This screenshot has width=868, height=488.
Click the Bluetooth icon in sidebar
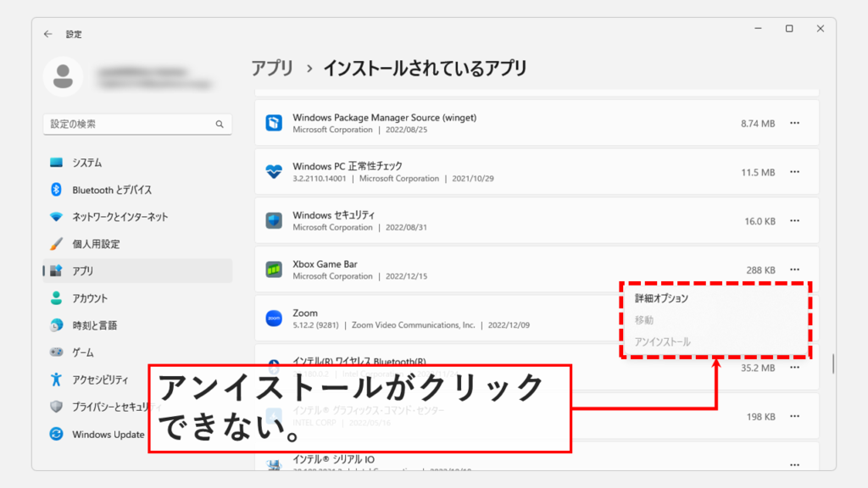pos(56,190)
